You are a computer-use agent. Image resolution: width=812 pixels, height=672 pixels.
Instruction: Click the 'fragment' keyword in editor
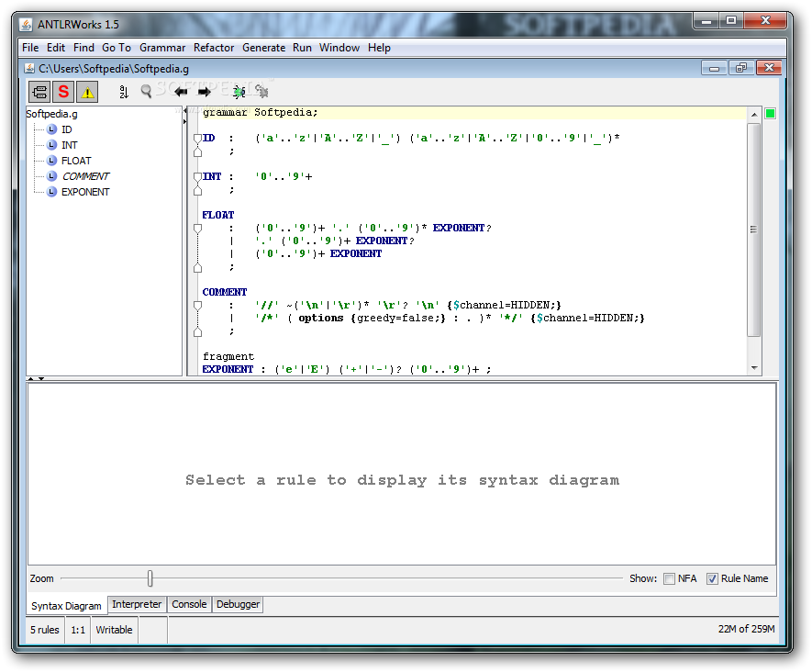[228, 356]
